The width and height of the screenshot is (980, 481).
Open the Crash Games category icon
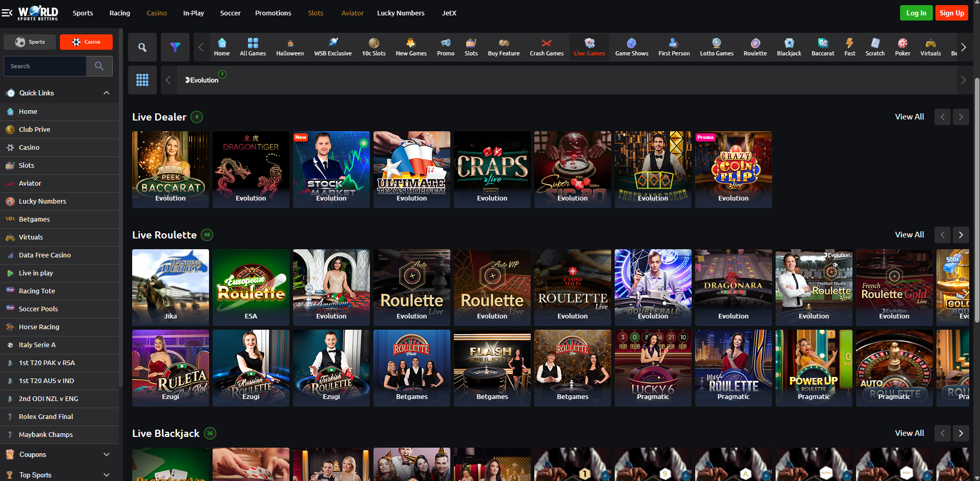[546, 47]
